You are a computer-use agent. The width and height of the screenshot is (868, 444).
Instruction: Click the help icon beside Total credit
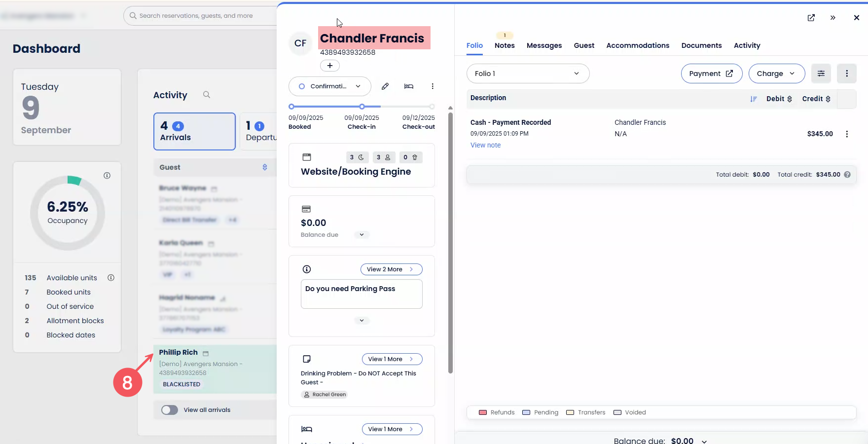click(847, 175)
